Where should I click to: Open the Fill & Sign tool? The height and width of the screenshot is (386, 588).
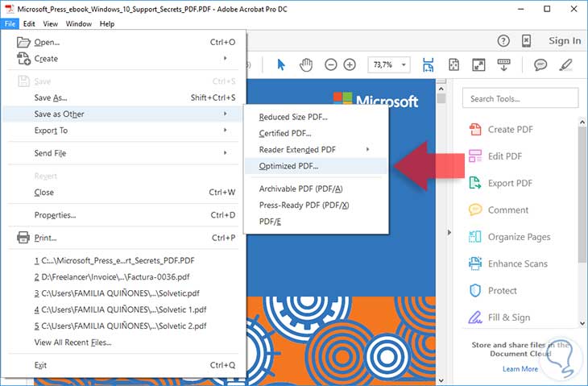pos(499,318)
